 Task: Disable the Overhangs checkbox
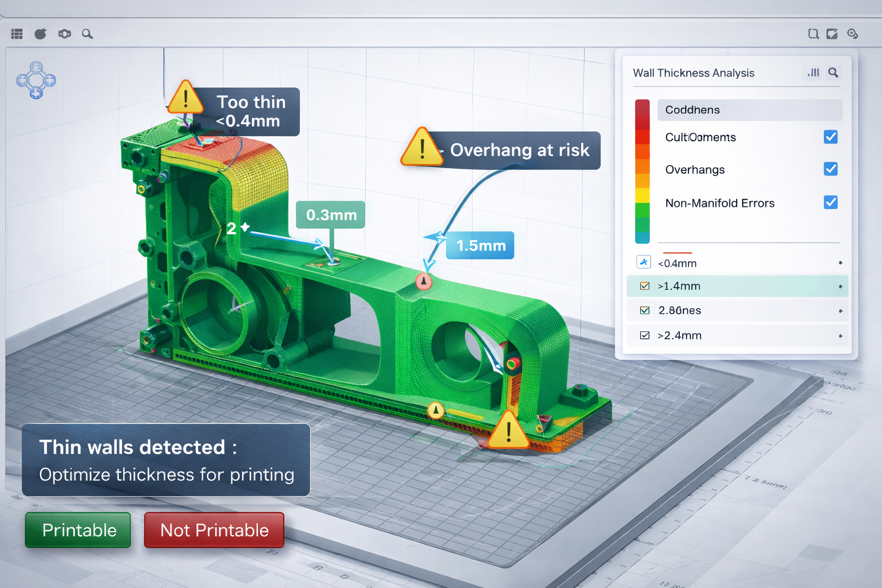[831, 169]
